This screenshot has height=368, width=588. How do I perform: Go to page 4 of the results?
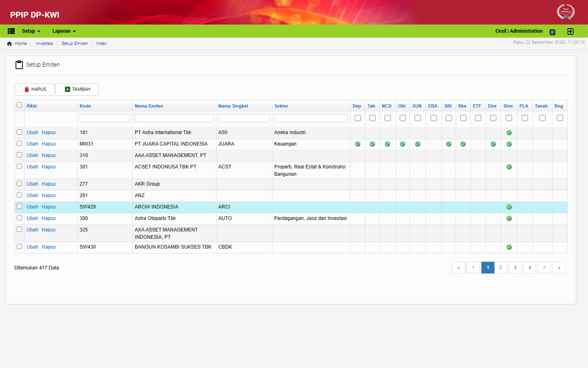tap(530, 267)
